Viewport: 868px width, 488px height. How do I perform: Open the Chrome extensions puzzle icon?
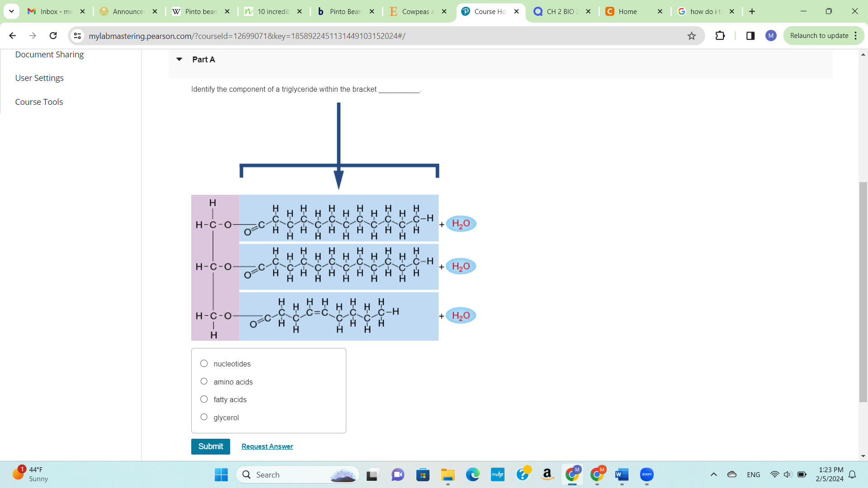tap(720, 35)
